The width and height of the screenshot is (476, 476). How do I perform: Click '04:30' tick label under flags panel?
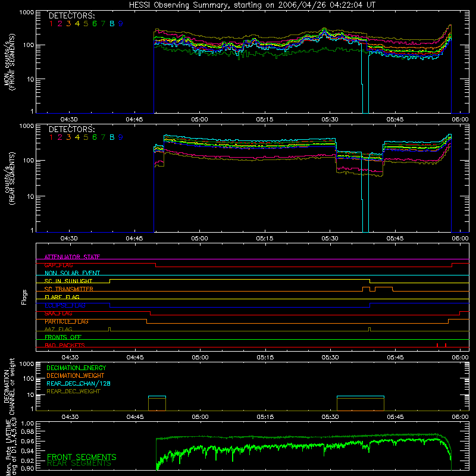70,358
